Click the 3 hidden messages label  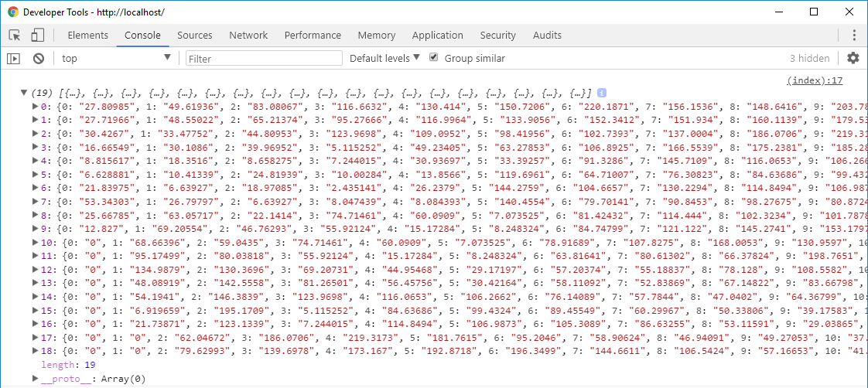[x=809, y=58]
